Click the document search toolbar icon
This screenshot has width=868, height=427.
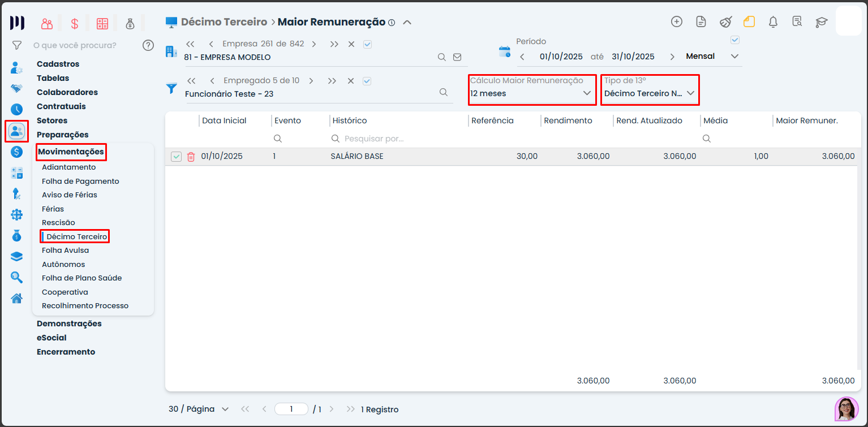pyautogui.click(x=797, y=21)
